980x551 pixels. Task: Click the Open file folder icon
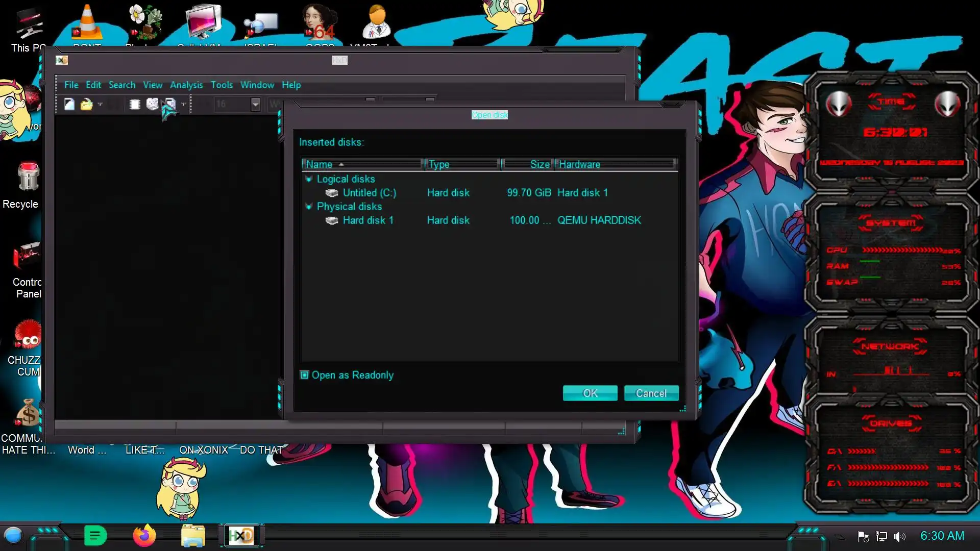tap(86, 105)
